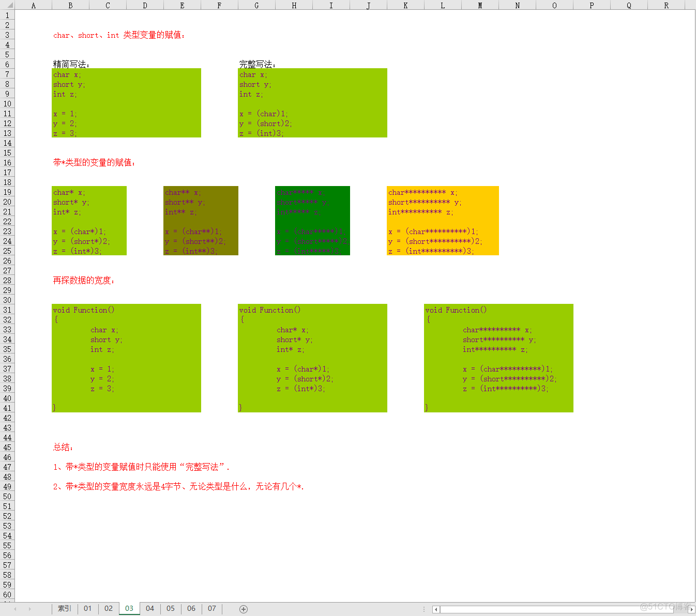Click 'void Function()' in column G
Viewport: 696px width, 616px height.
270,310
